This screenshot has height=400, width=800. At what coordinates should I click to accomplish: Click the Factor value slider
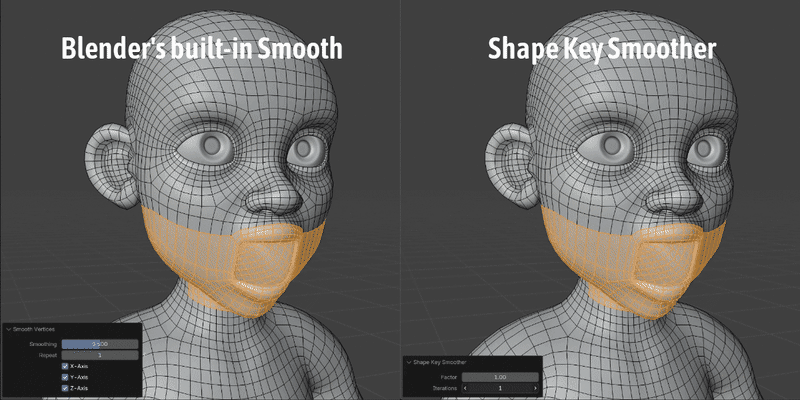tap(500, 377)
